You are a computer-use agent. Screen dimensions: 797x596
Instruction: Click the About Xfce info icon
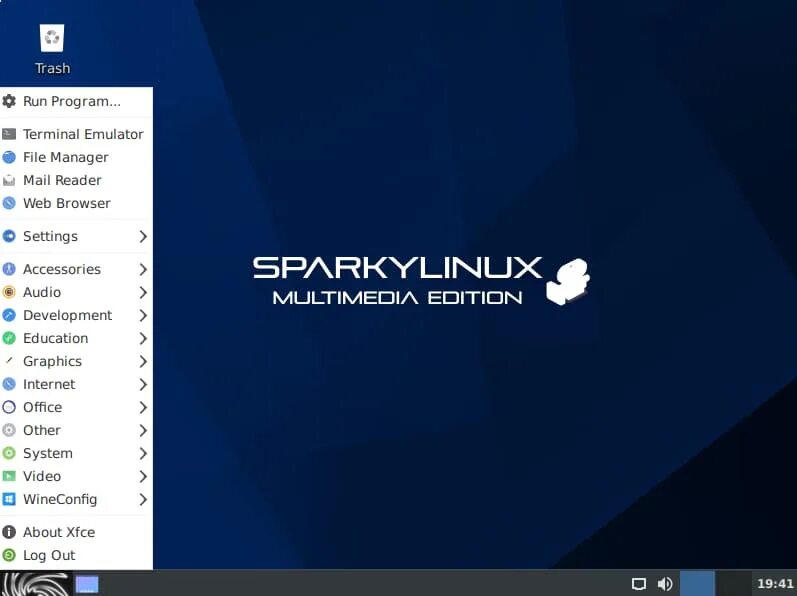click(x=9, y=532)
